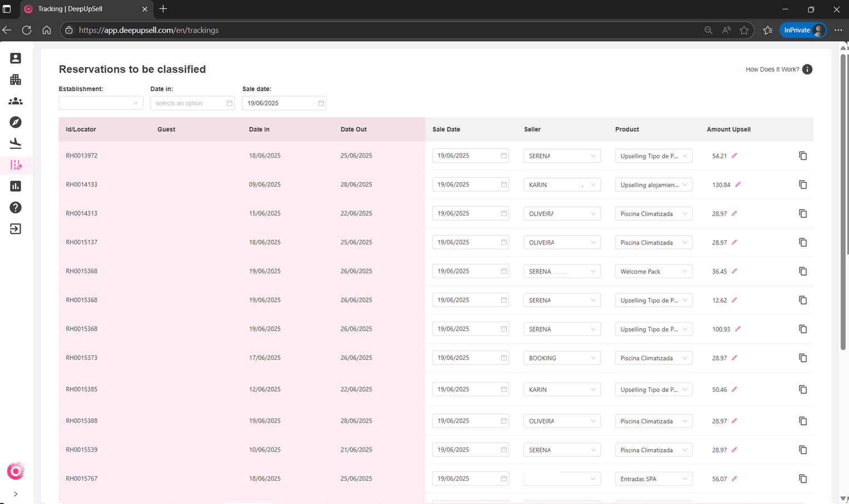Click the bar chart reports sidebar icon
Screen dimensions: 849x504
[16, 186]
